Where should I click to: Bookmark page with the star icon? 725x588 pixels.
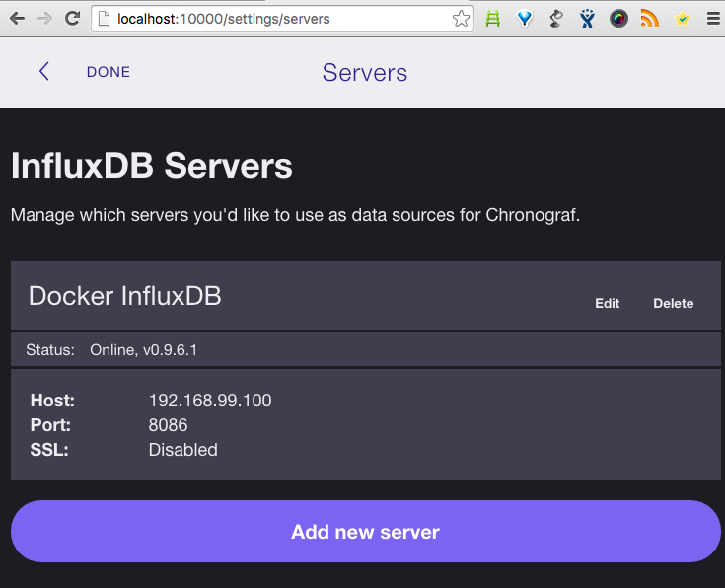point(461,19)
